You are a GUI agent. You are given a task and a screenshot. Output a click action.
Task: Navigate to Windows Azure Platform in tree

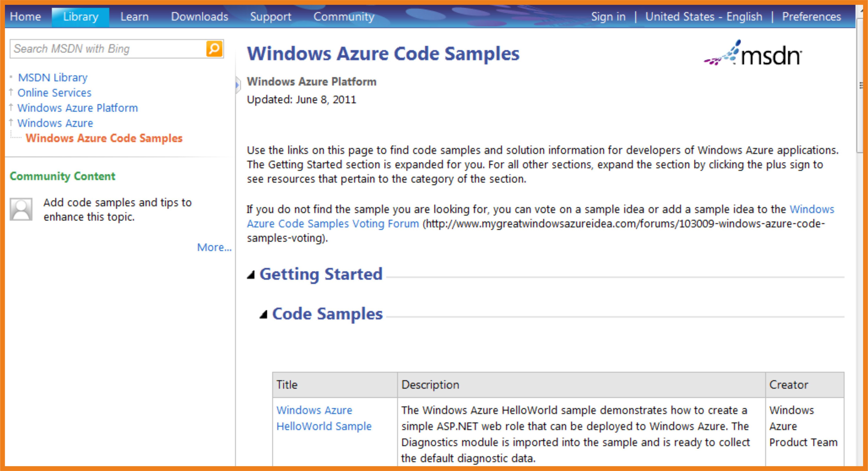(77, 108)
